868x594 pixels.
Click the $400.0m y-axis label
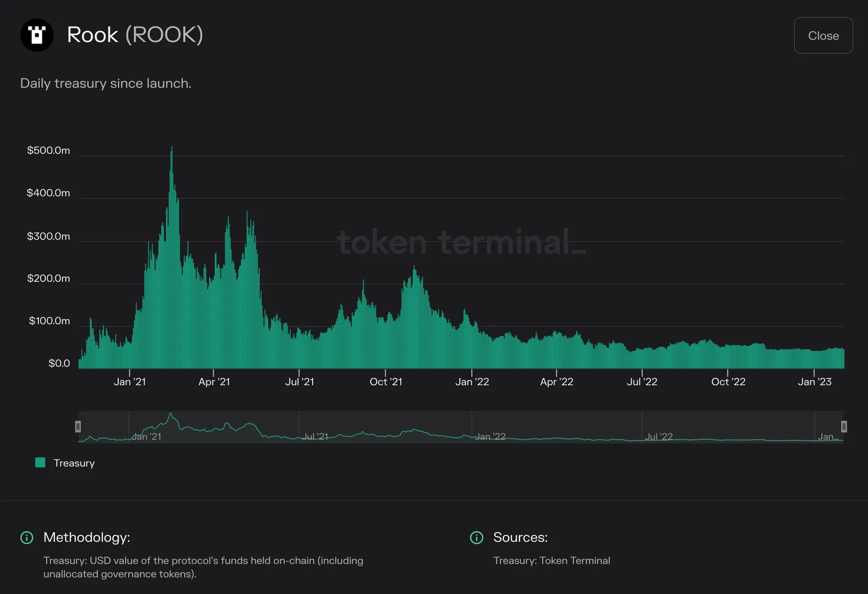coord(48,193)
